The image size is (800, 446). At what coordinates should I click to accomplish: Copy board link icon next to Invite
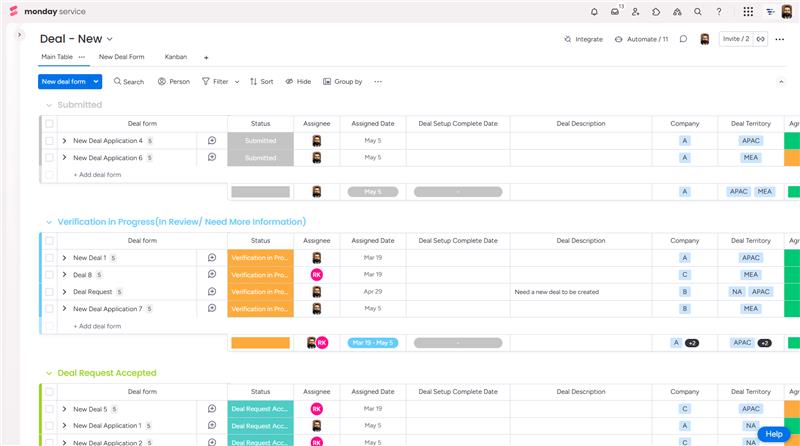tap(760, 39)
